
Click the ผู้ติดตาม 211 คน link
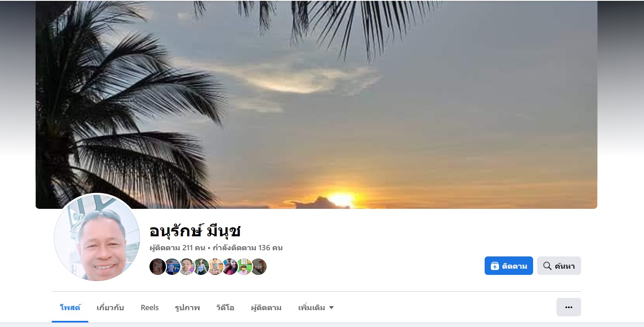click(x=177, y=248)
